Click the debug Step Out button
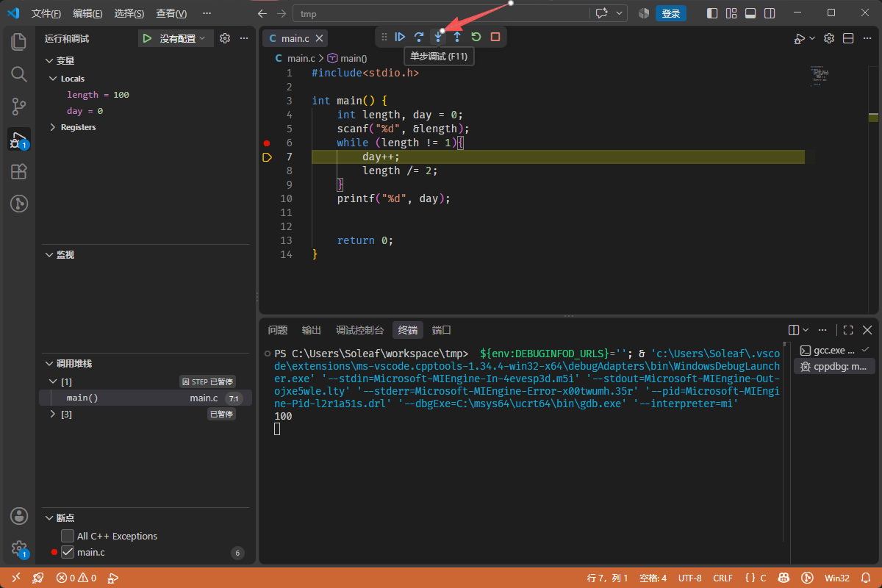 coord(457,37)
